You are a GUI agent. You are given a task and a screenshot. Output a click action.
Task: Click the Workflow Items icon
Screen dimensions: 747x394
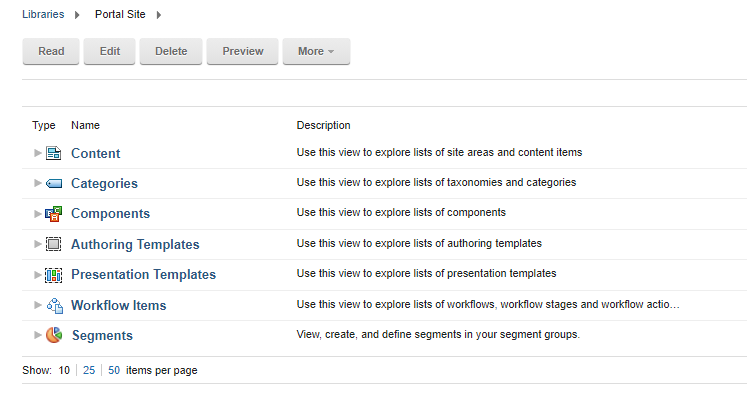[54, 305]
